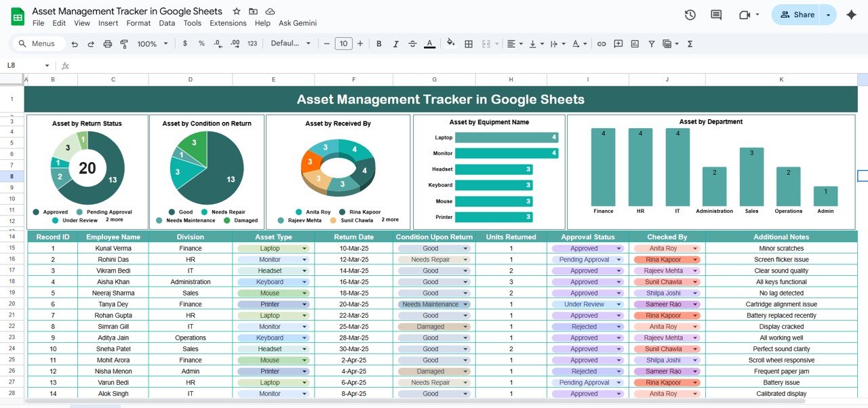This screenshot has width=868, height=408.
Task: Click the Share button
Action: click(795, 14)
